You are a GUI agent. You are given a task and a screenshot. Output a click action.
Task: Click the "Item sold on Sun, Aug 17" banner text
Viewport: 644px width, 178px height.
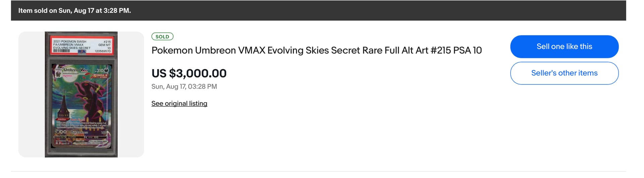point(74,10)
